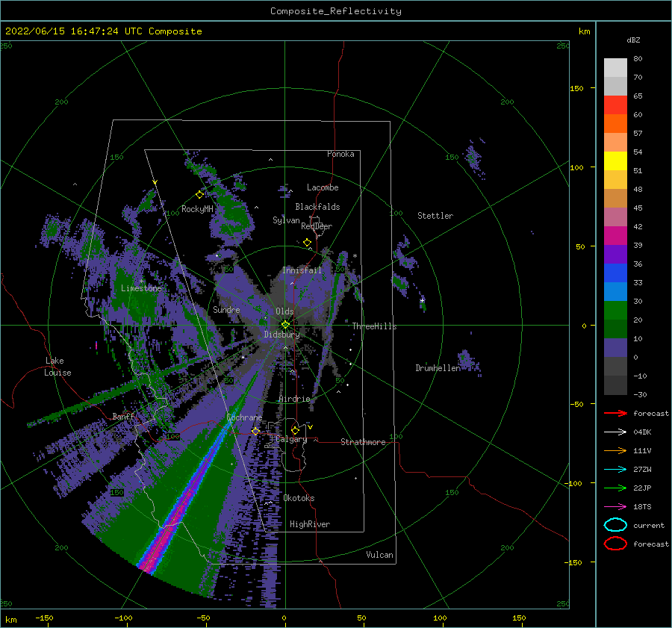
Task: Click the light gray 80-70 dBZ swatch
Action: pyautogui.click(x=615, y=68)
